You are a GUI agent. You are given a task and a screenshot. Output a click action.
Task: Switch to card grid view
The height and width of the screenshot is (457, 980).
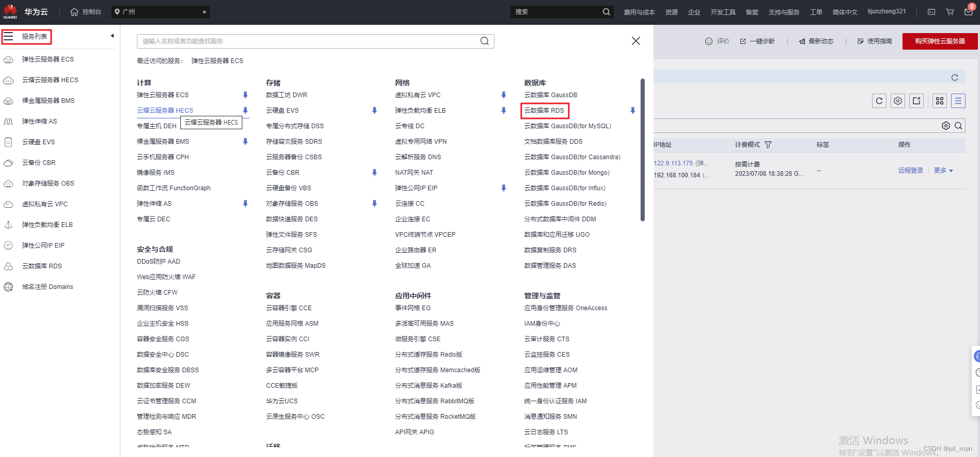[940, 101]
